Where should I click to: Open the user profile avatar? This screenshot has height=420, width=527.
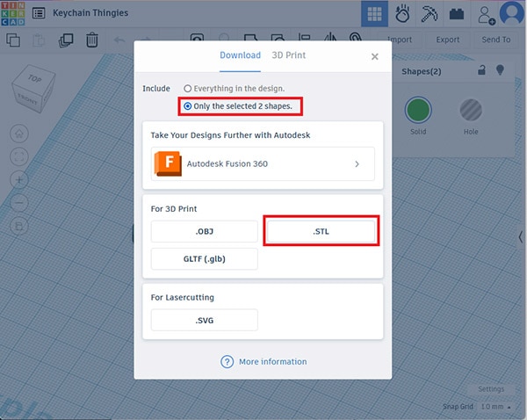click(x=511, y=13)
